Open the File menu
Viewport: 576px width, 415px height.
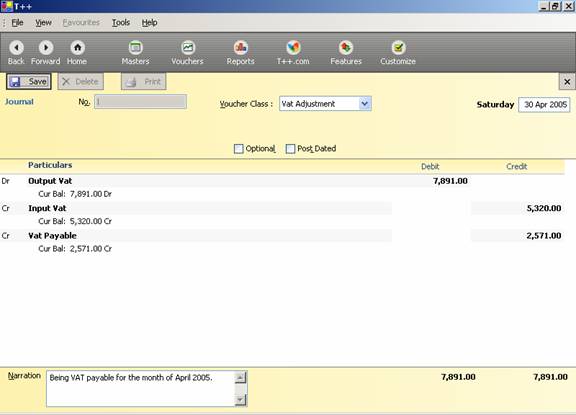pyautogui.click(x=17, y=23)
